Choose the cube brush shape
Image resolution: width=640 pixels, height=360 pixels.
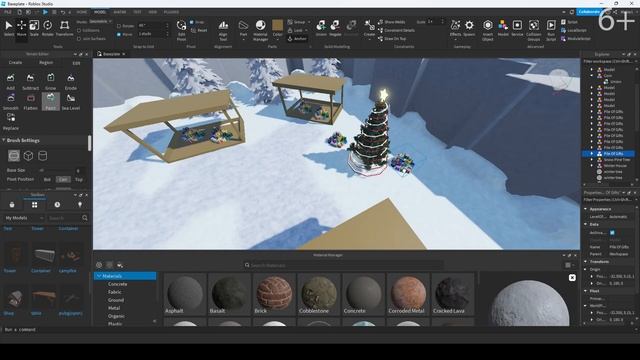coord(28,156)
